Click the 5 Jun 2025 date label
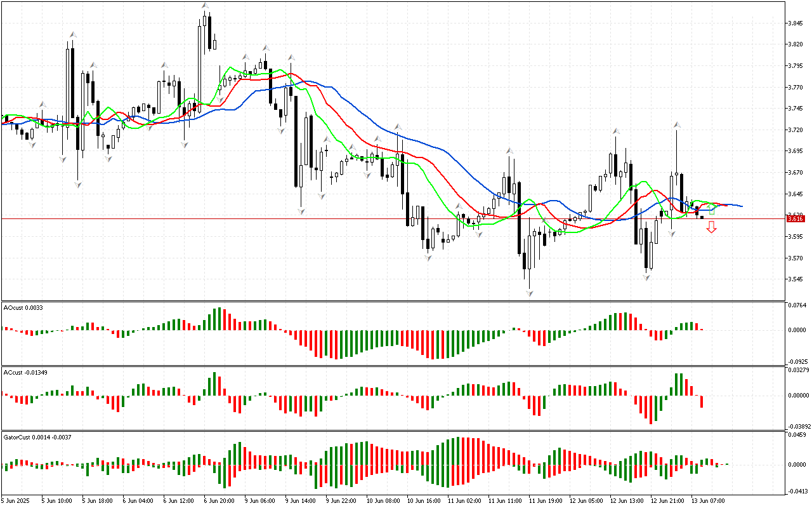This screenshot has width=812, height=508. coord(16,501)
